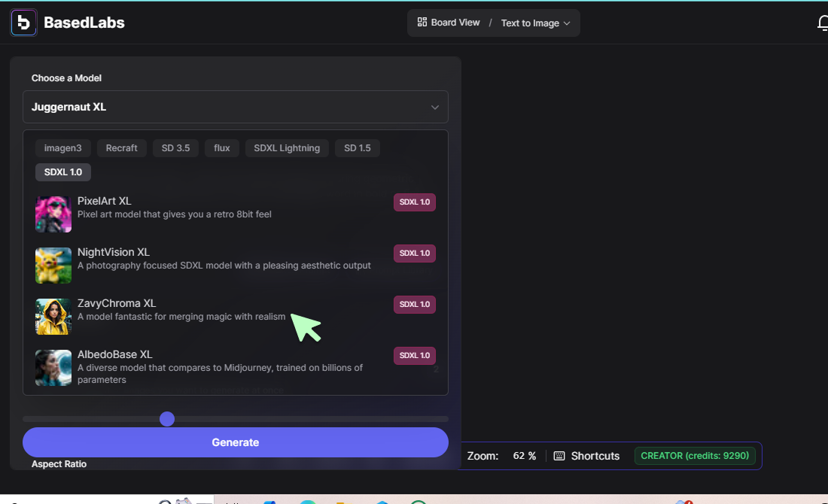Click SDXL 1.0 badge on AlbedoBase XL row
Image resolution: width=828 pixels, height=504 pixels.
click(415, 356)
